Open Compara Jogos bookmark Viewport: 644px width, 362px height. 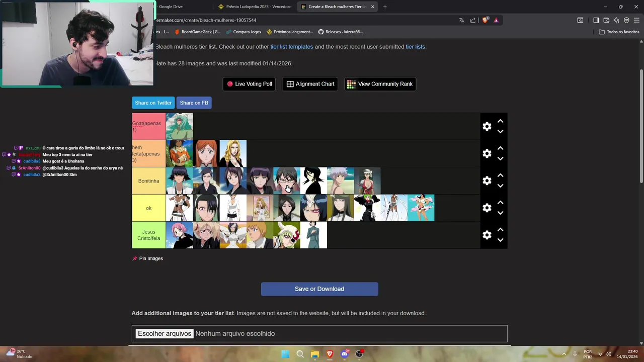tap(244, 32)
